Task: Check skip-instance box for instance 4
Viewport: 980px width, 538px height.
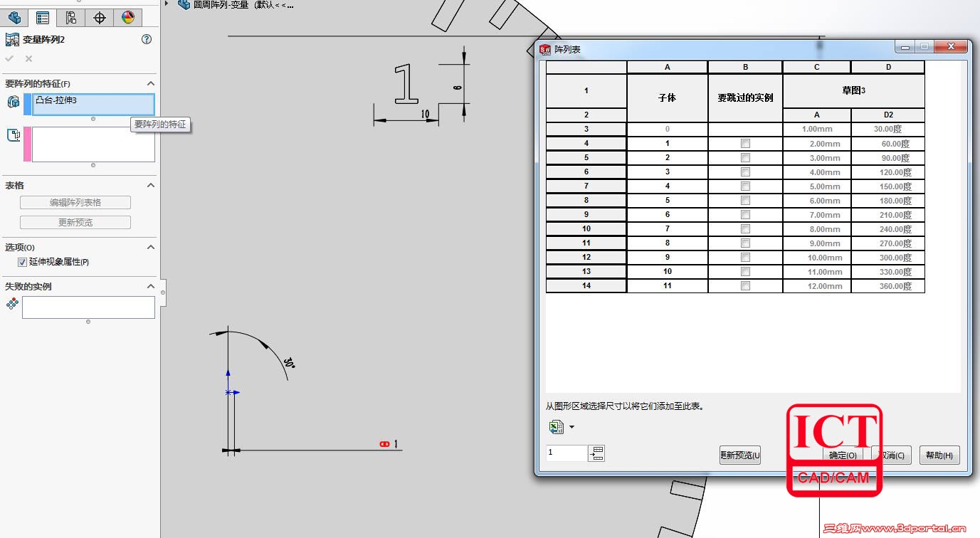Action: (x=745, y=186)
